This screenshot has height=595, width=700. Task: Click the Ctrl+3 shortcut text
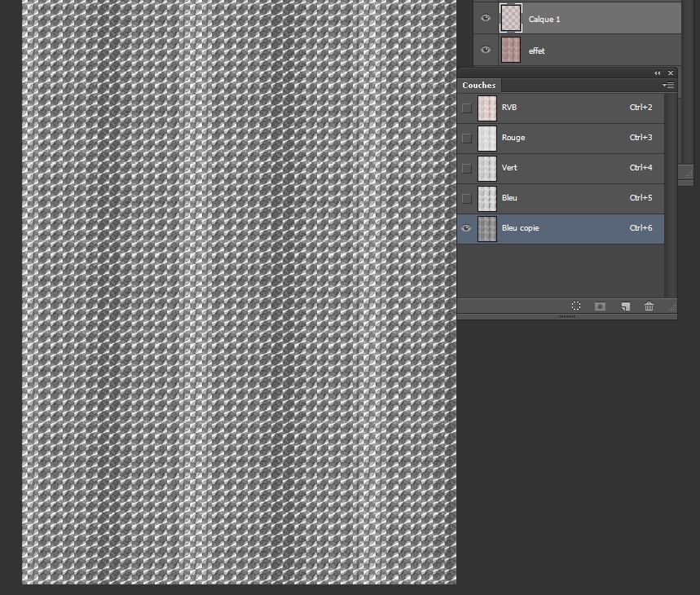click(x=641, y=138)
